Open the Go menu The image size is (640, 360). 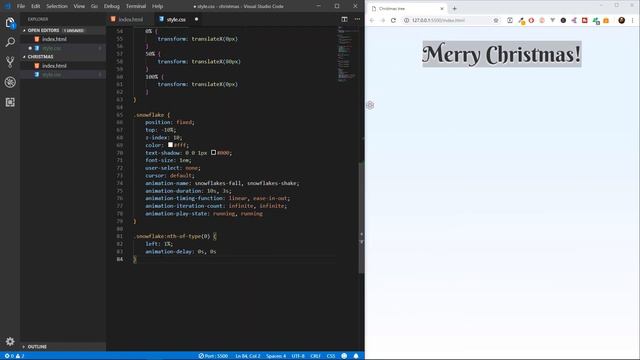tap(94, 6)
